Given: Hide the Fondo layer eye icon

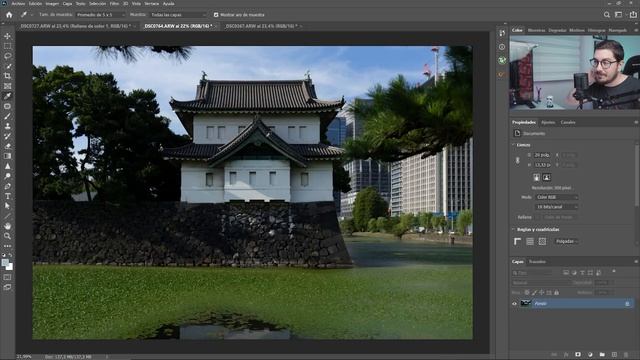Looking at the screenshot, I should coord(514,304).
